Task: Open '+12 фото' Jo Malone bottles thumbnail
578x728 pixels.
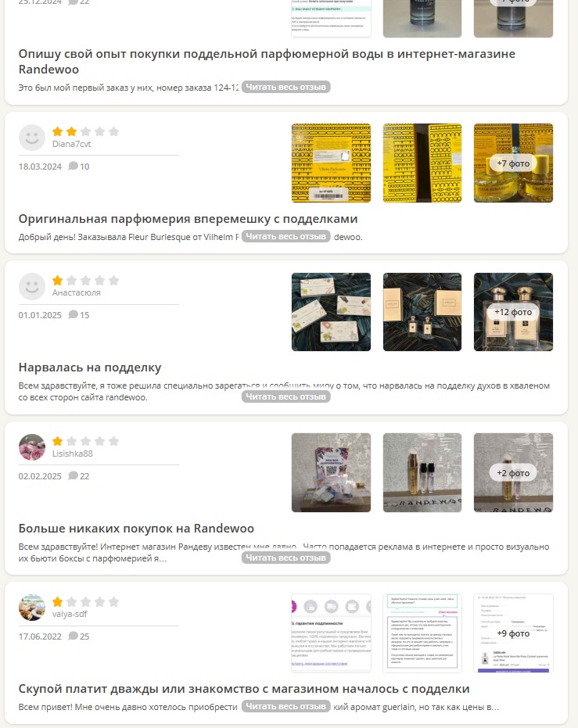Action: pos(513,312)
